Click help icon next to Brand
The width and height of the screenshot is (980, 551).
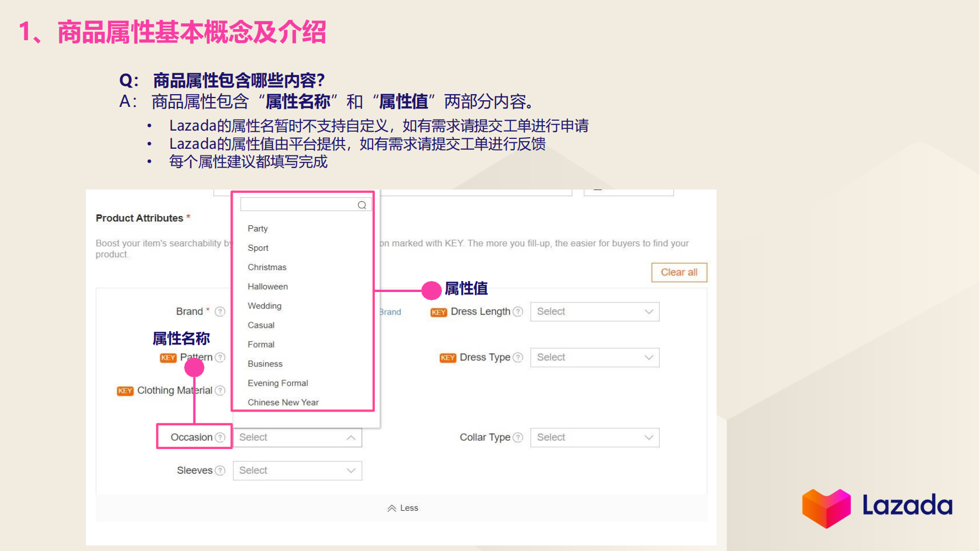[x=220, y=311]
